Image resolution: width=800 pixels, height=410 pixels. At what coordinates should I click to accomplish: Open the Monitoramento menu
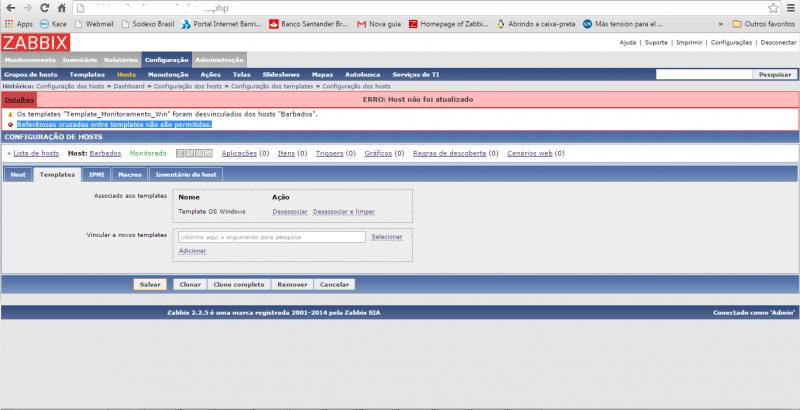coord(30,60)
